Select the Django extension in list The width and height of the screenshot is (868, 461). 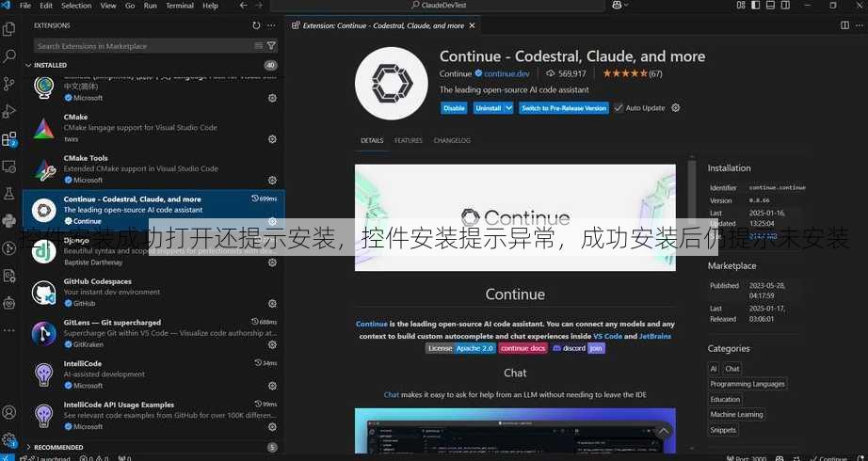[x=153, y=250]
